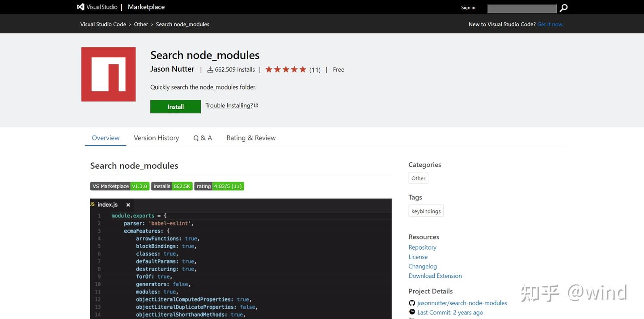Click the Visual Studio logo

click(x=80, y=7)
